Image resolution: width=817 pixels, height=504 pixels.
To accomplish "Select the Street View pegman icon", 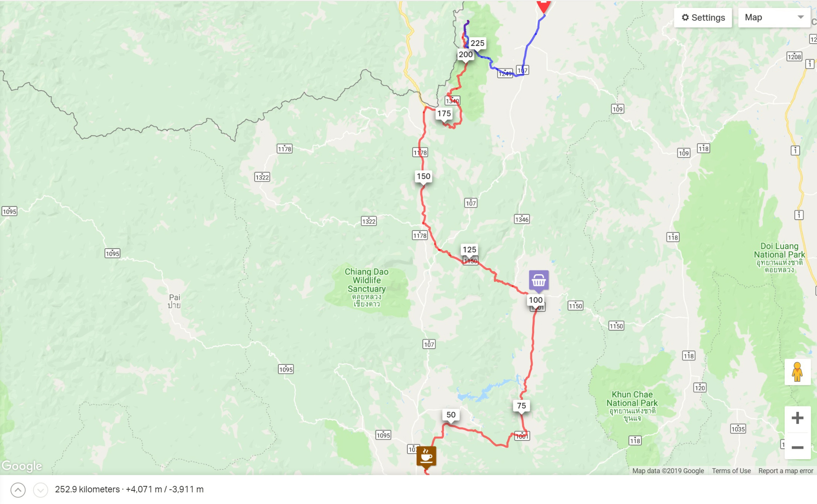I will coord(797,372).
